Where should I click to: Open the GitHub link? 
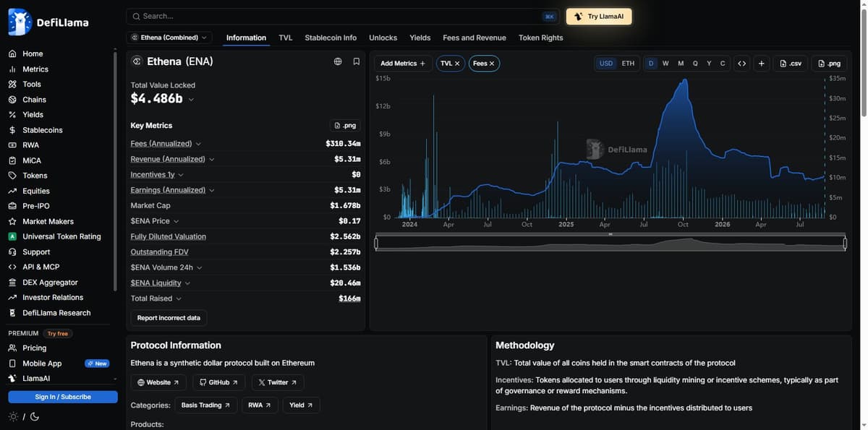pyautogui.click(x=219, y=382)
